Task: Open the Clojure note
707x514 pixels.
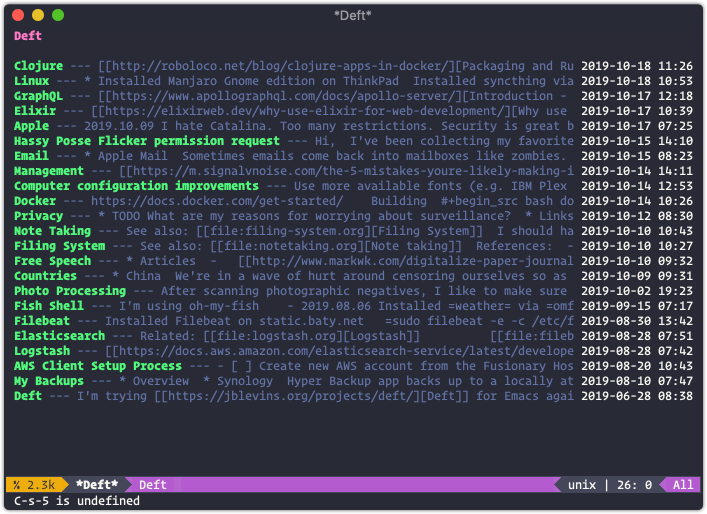Action: pyautogui.click(x=38, y=66)
